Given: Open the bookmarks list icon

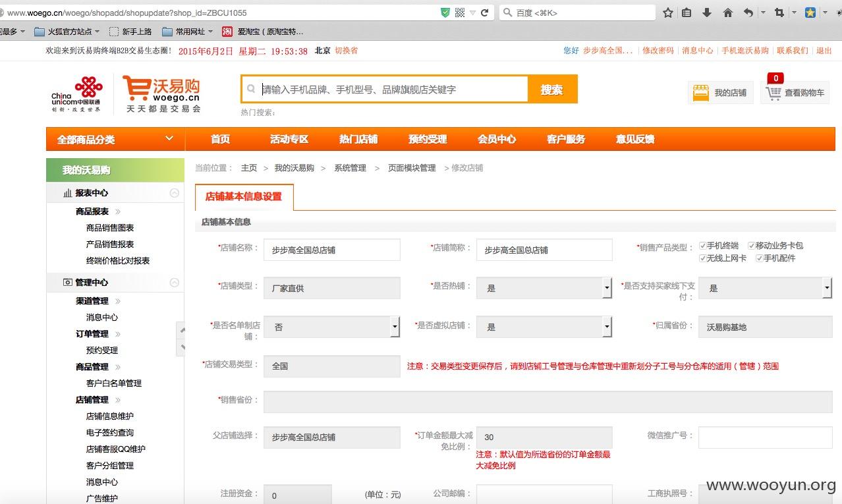Looking at the screenshot, I should point(687,13).
